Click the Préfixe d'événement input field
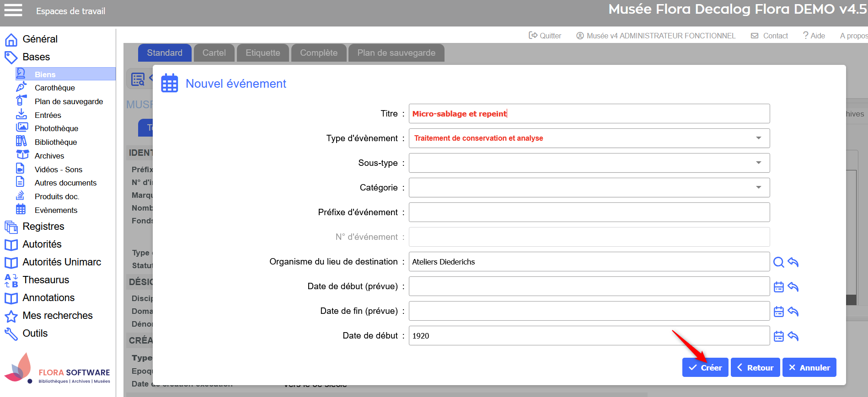 click(589, 212)
